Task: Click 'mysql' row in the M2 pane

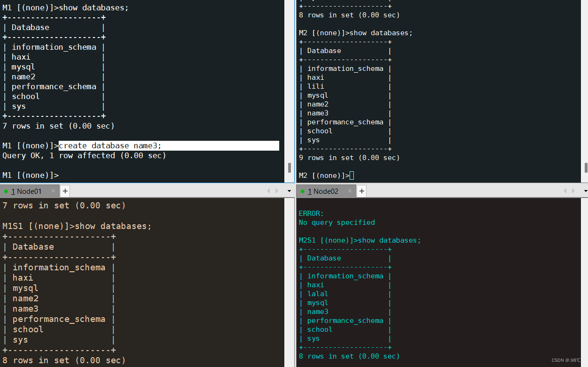Action: (318, 95)
